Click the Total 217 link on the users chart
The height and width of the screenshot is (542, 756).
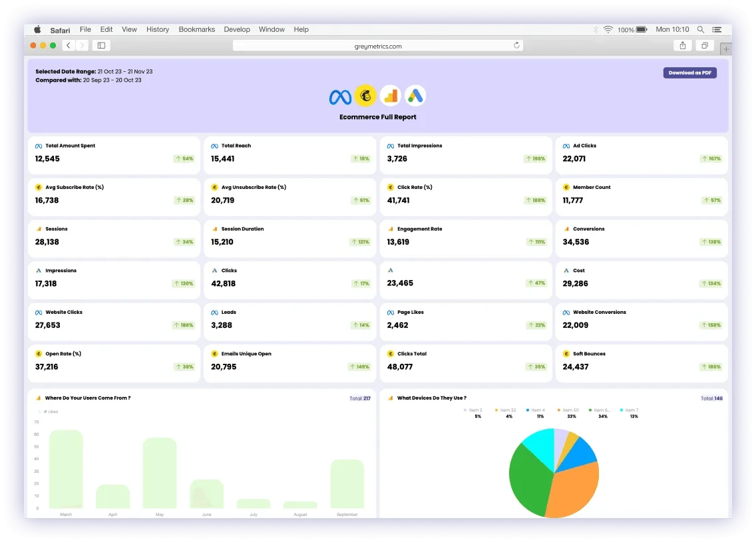click(360, 398)
